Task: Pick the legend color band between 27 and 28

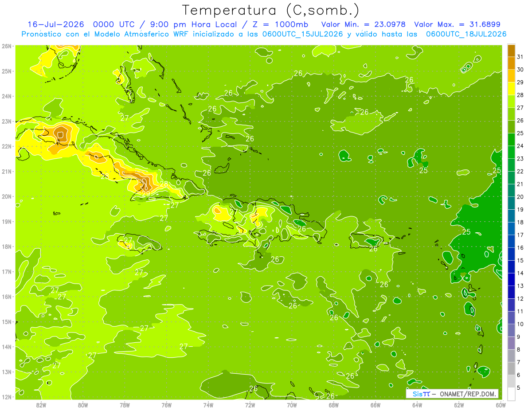Action: pyautogui.click(x=511, y=101)
